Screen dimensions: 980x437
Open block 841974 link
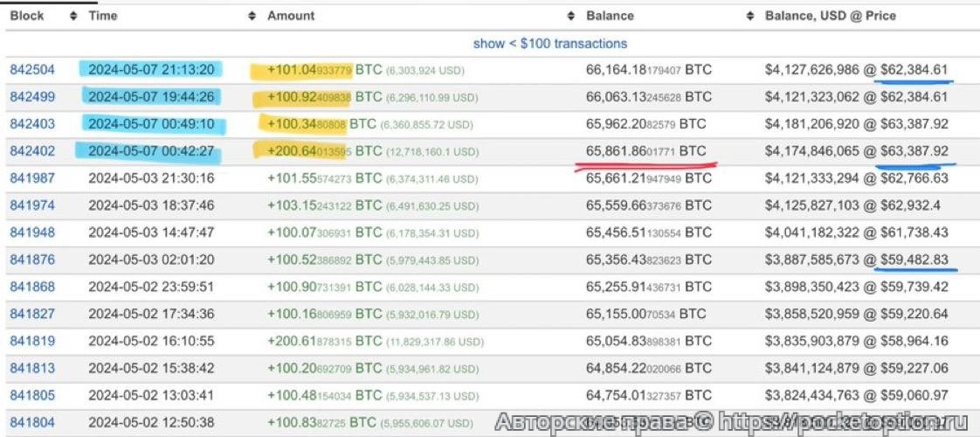(32, 205)
